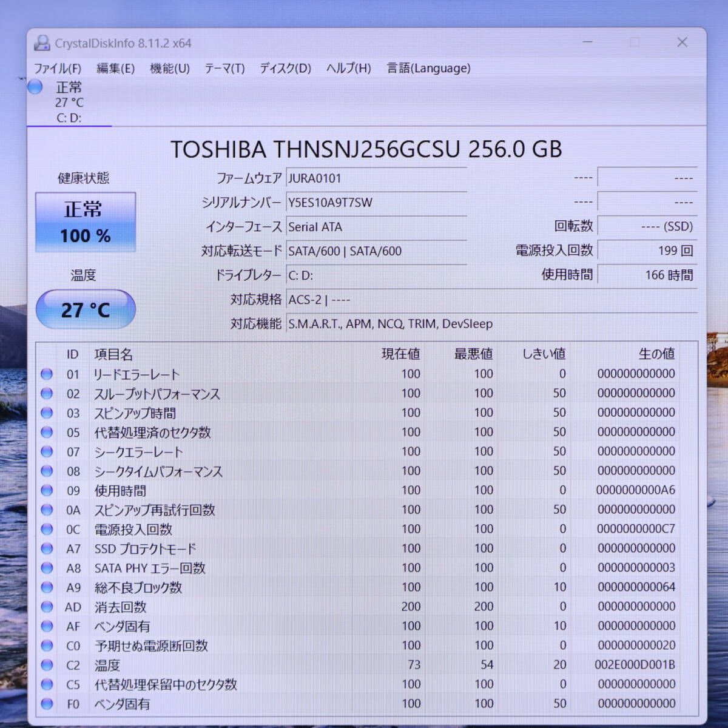The width and height of the screenshot is (728, 728).
Task: Click status dot of row 0C 電源投入回数
Action: coord(47,530)
